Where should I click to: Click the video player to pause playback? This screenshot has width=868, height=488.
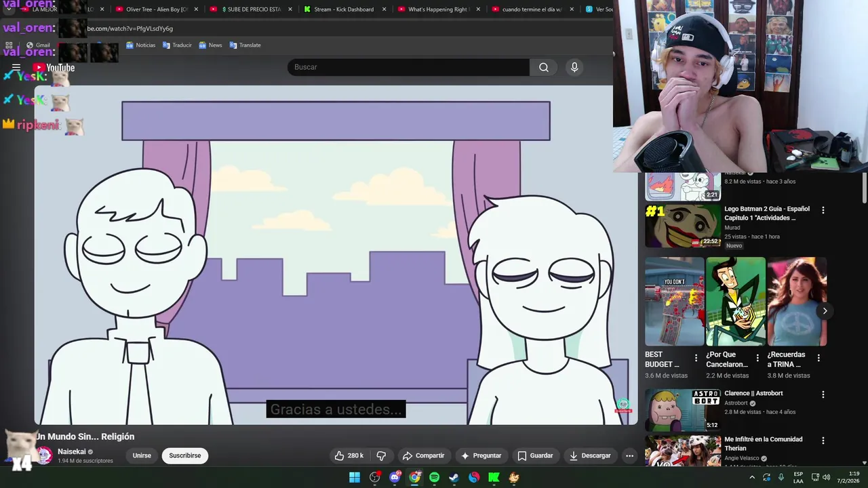click(x=336, y=255)
